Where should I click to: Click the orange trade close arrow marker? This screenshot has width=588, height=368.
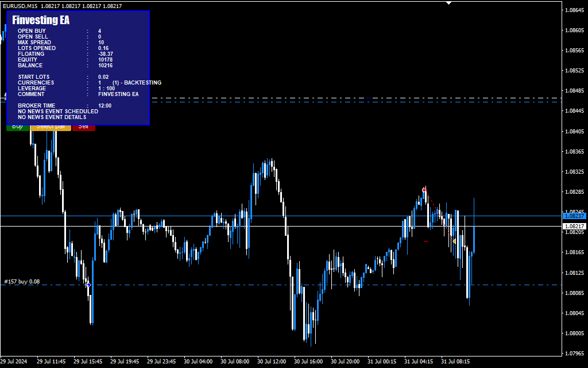point(454,241)
